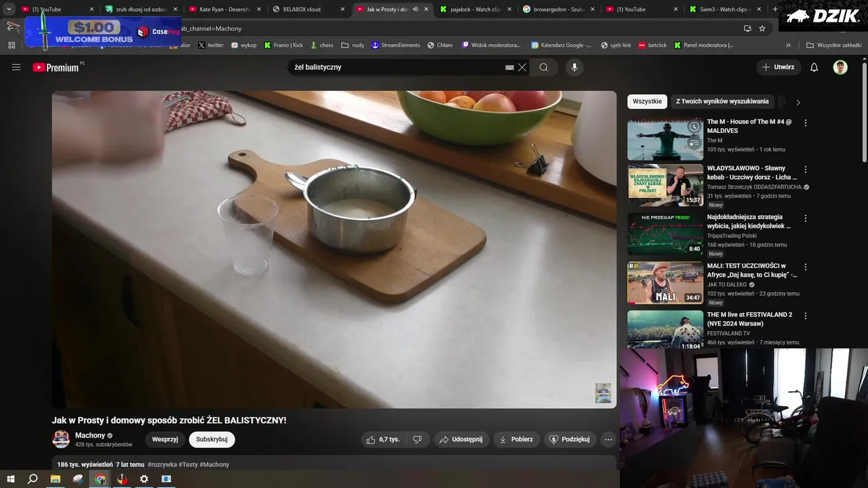Open the wykop bookmark
This screenshot has height=488, width=868.
coord(243,45)
